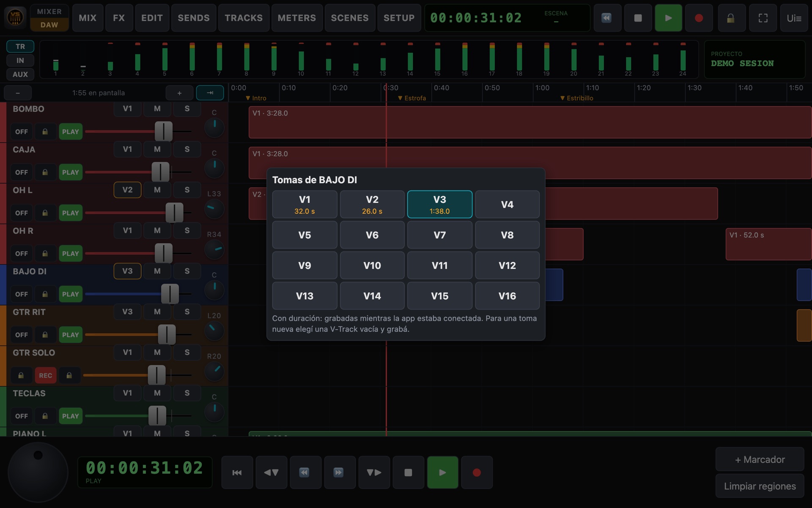Click Limpiar regiones button
Viewport: 812px width, 508px height.
pyautogui.click(x=760, y=486)
